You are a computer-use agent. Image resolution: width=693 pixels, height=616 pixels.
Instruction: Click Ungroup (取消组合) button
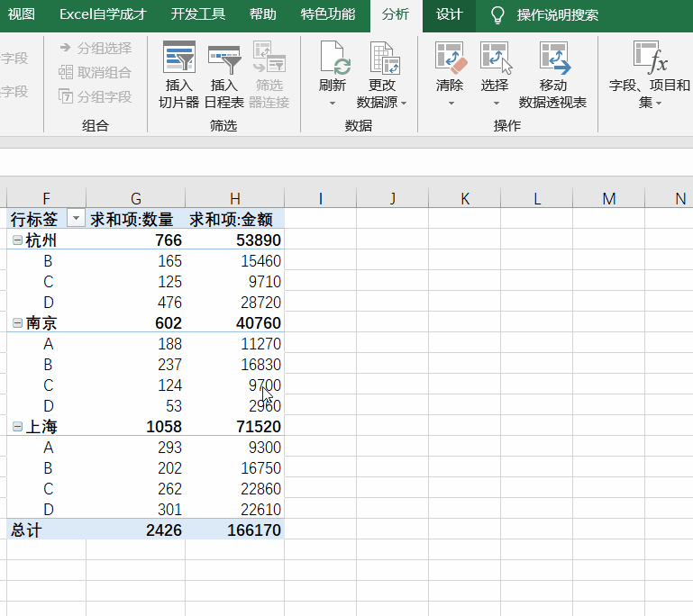pos(95,72)
